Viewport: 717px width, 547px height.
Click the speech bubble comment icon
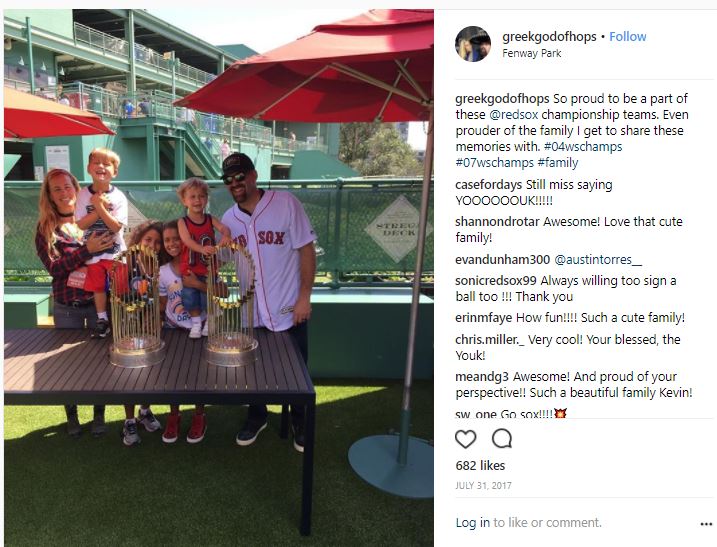coord(502,439)
